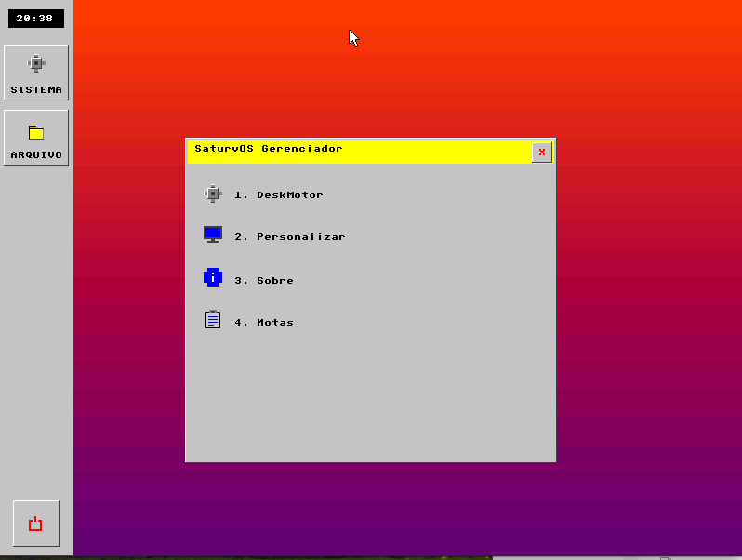Image resolution: width=742 pixels, height=560 pixels.
Task: Click the gear icon above SISTEMA
Action: (x=36, y=63)
